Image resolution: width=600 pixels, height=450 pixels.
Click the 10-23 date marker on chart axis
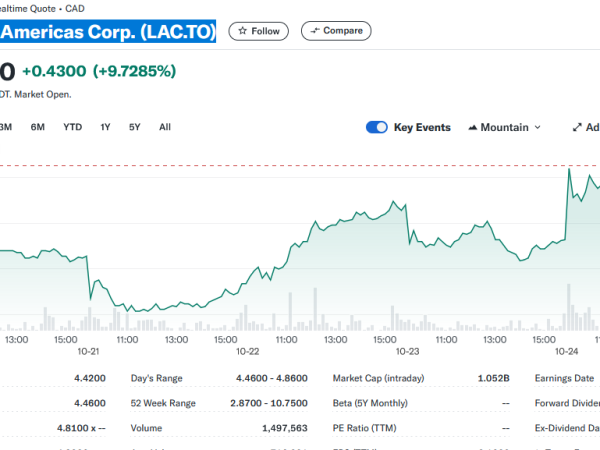[407, 351]
